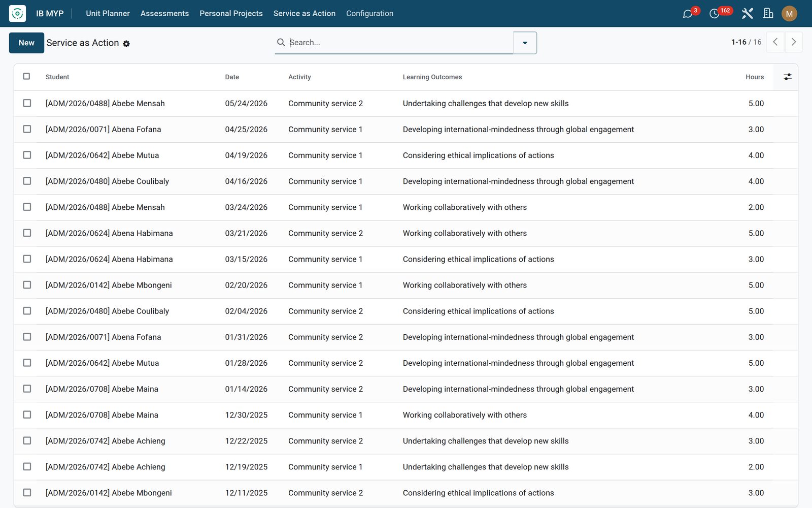
Task: Click the 1-16 pager range
Action: click(738, 42)
